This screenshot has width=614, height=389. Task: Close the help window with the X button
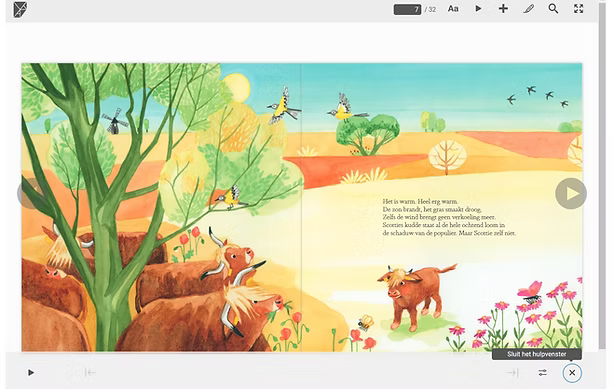click(572, 373)
